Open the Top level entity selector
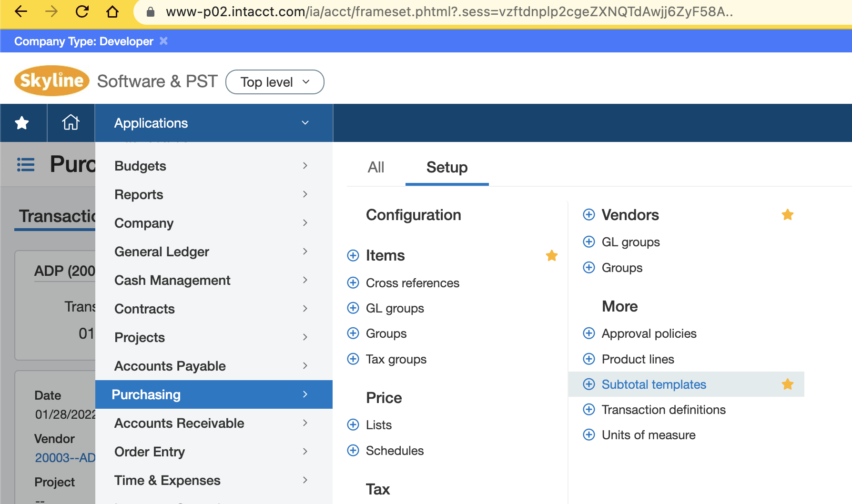 (274, 82)
